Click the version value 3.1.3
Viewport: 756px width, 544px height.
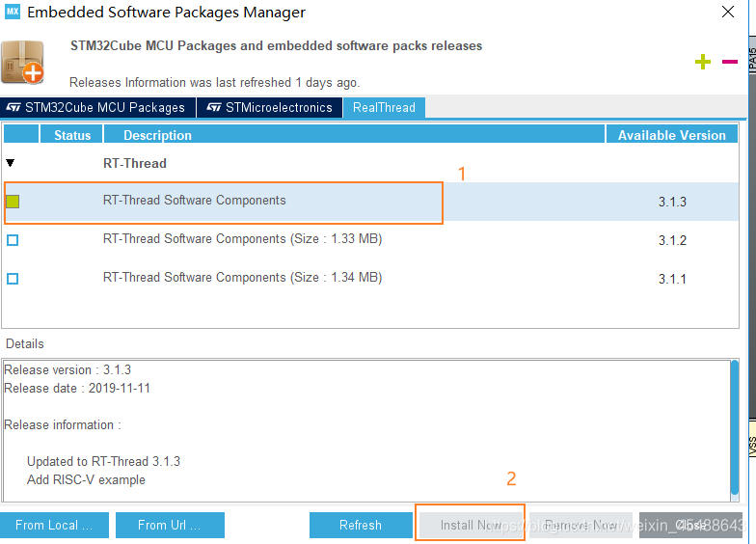[672, 202]
